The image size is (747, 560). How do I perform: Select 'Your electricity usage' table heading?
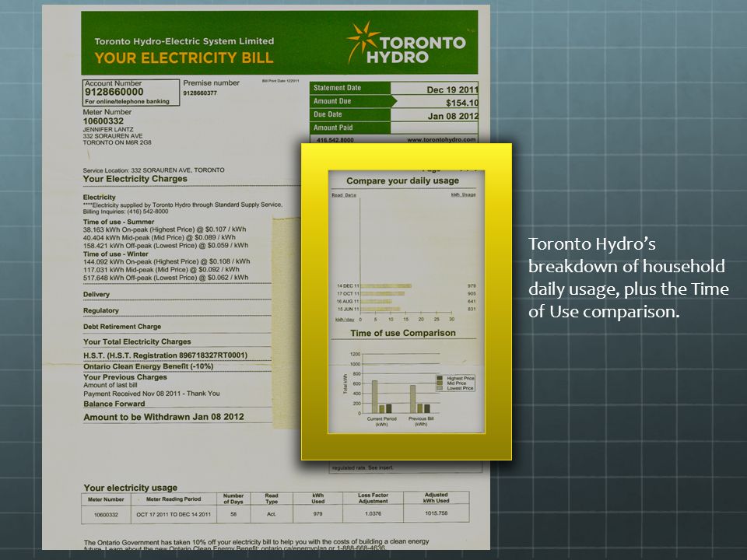pyautogui.click(x=131, y=488)
